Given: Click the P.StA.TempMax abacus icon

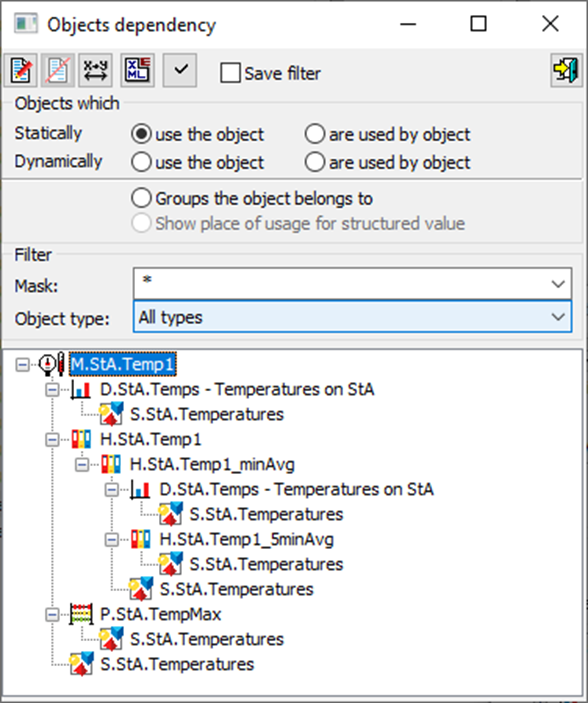Looking at the screenshot, I should [81, 614].
